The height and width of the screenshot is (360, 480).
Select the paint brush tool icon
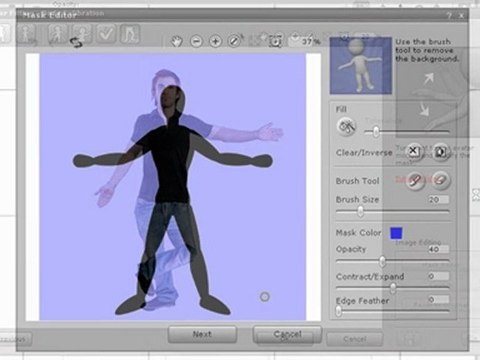[x=415, y=180]
